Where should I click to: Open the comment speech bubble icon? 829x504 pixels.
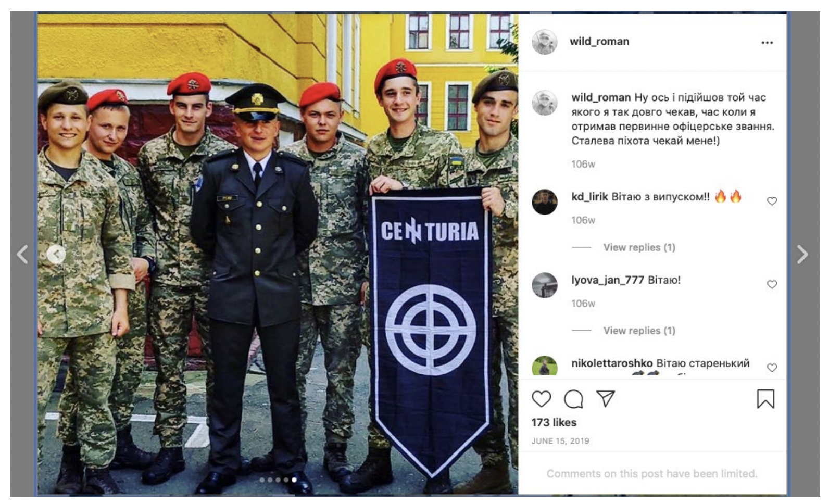[x=573, y=399]
